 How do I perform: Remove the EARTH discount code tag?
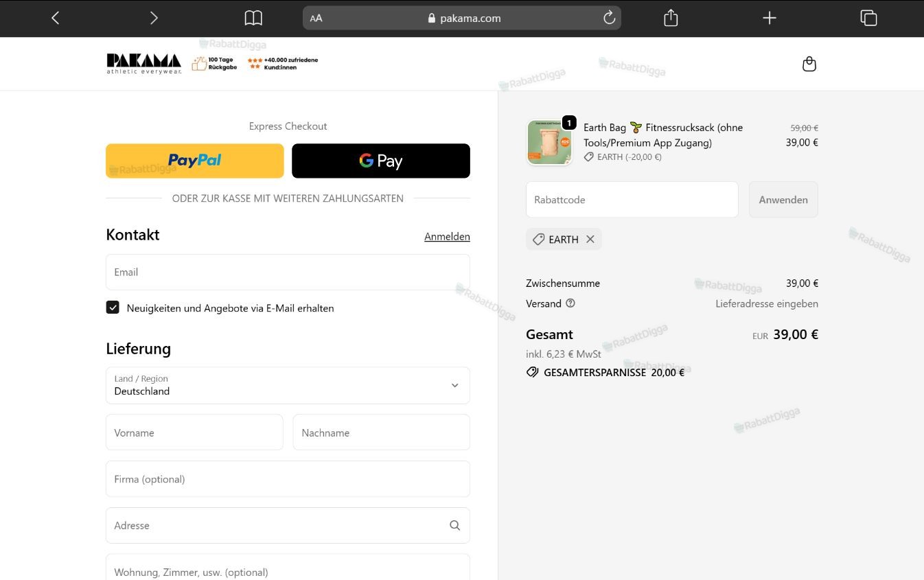590,239
